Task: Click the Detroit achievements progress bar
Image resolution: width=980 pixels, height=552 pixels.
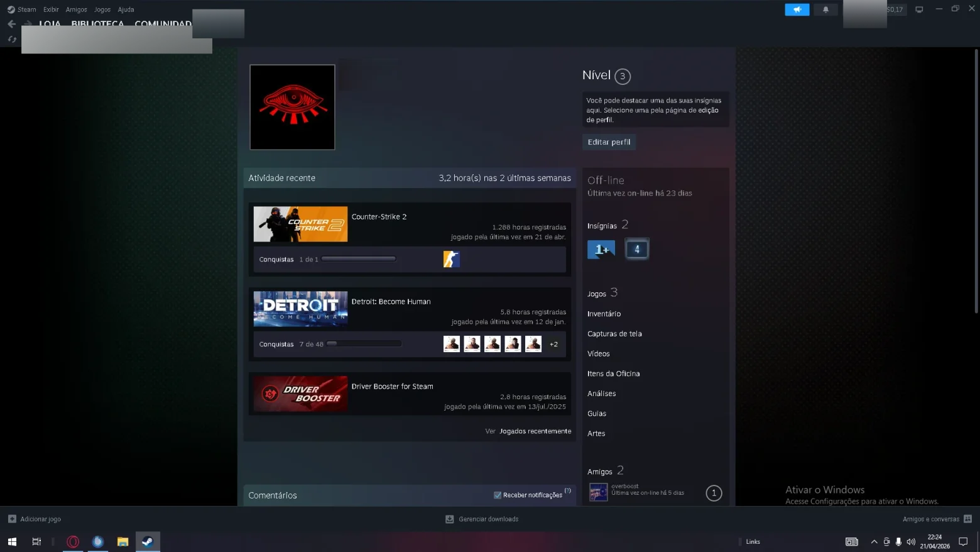Action: tap(364, 343)
